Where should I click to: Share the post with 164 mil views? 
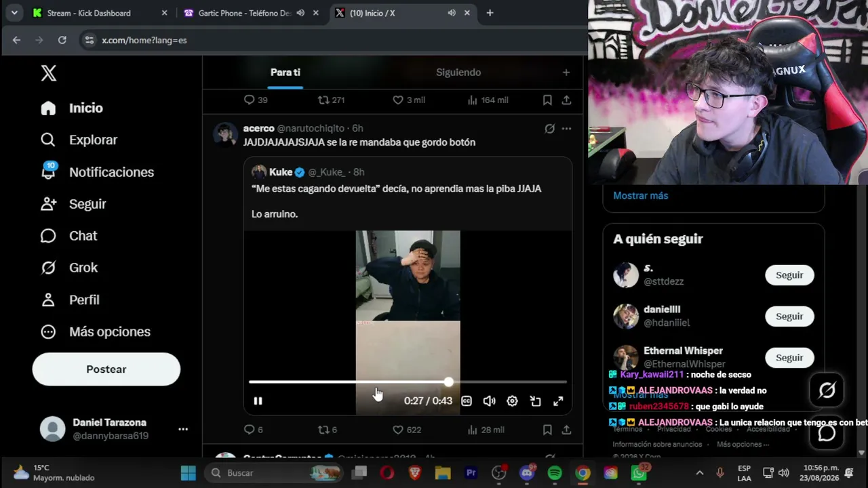[x=566, y=100]
